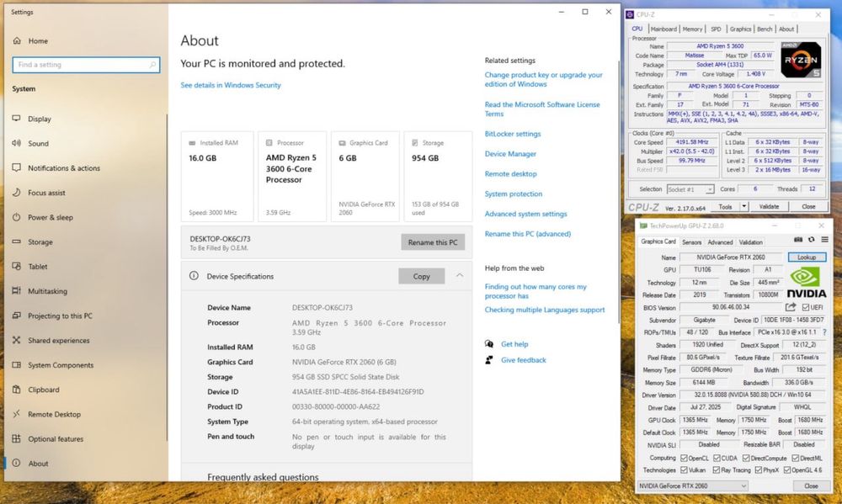842x504 pixels.
Task: Click the GPU-Z refresh icon
Action: pos(812,240)
